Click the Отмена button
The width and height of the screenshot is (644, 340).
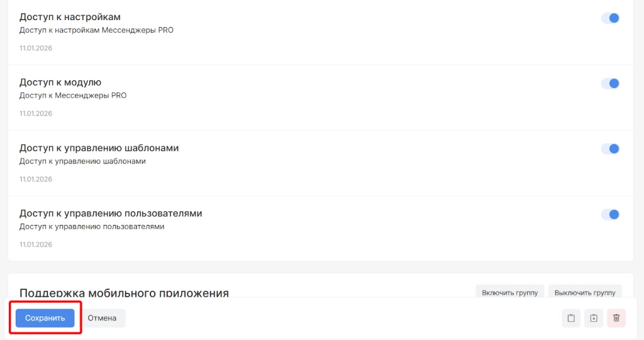[x=102, y=318]
